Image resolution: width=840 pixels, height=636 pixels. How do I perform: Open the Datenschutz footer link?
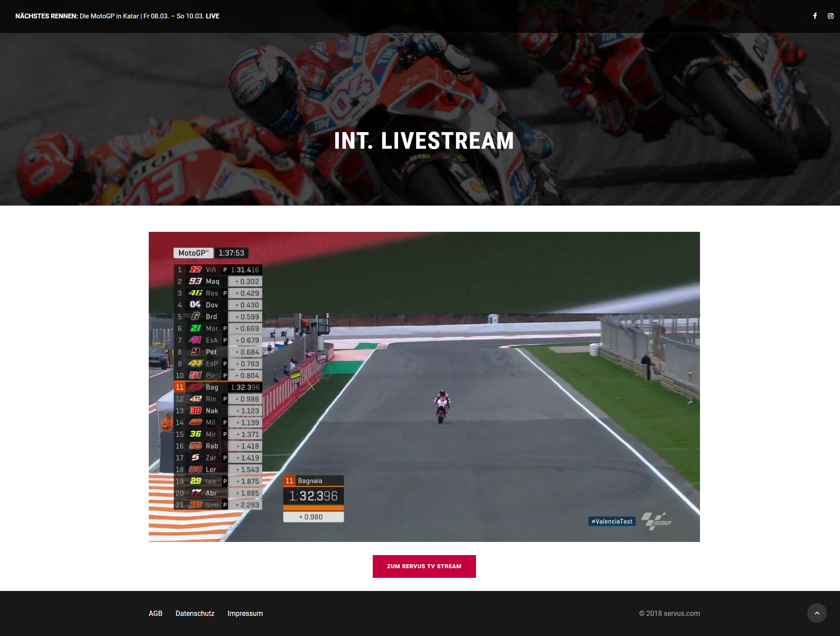[195, 613]
